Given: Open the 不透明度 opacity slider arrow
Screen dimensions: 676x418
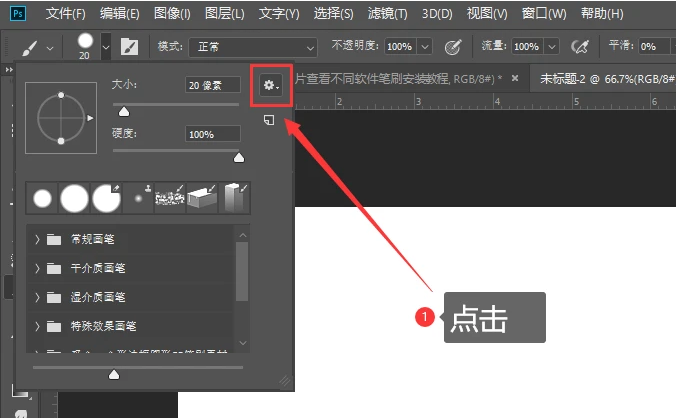Looking at the screenshot, I should coord(425,47).
